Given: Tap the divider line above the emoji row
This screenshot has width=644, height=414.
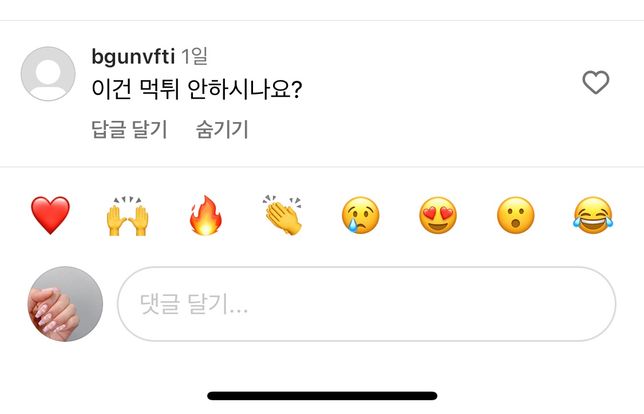Looking at the screenshot, I should click(322, 167).
